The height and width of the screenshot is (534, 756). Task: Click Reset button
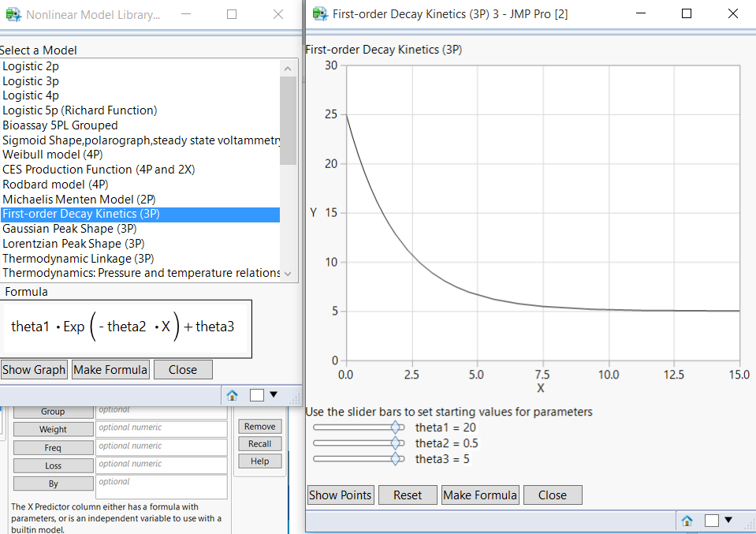(x=408, y=495)
